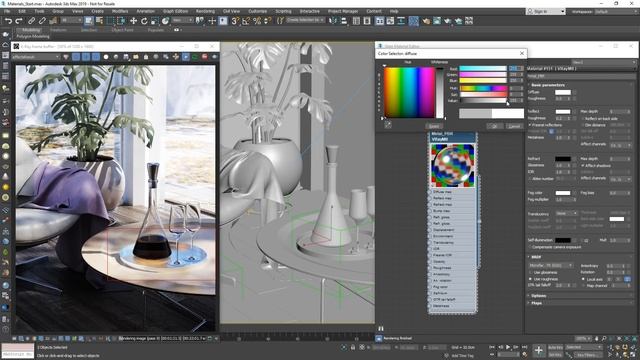
Task: Open the Graph Editors menu
Action: click(175, 11)
